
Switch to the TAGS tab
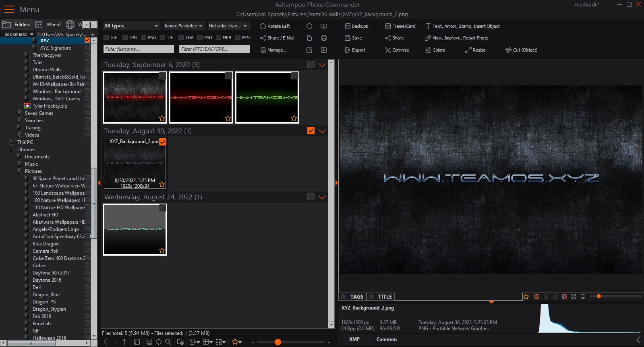352,297
